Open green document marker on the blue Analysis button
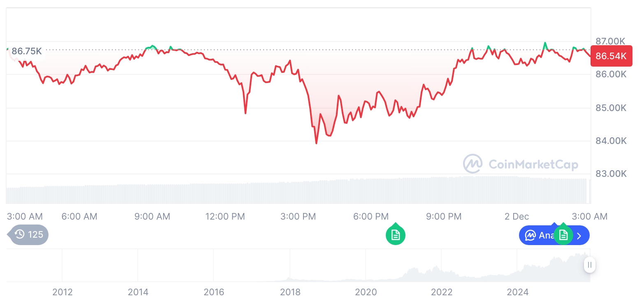Viewport: 644px width, 301px height. [563, 235]
